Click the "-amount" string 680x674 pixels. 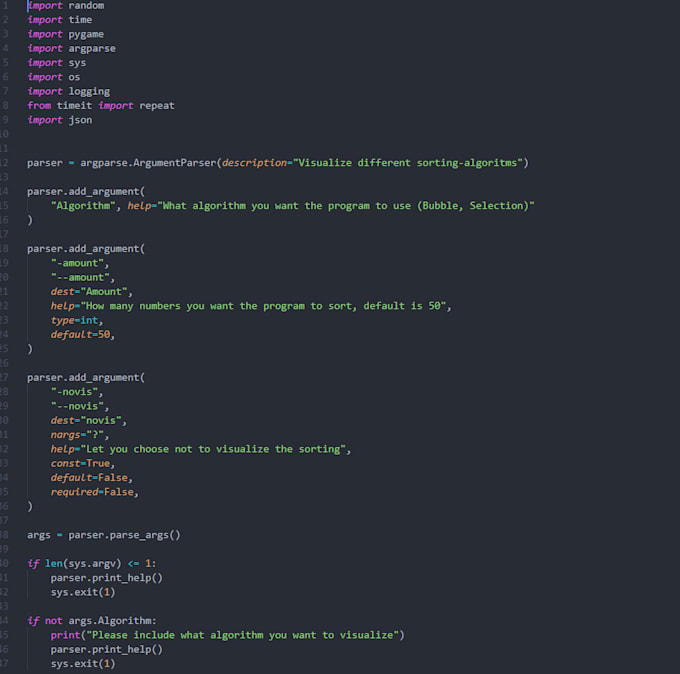(77, 263)
